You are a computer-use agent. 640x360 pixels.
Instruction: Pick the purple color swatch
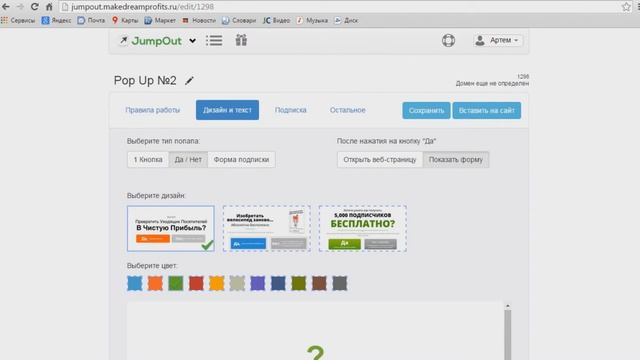click(258, 283)
